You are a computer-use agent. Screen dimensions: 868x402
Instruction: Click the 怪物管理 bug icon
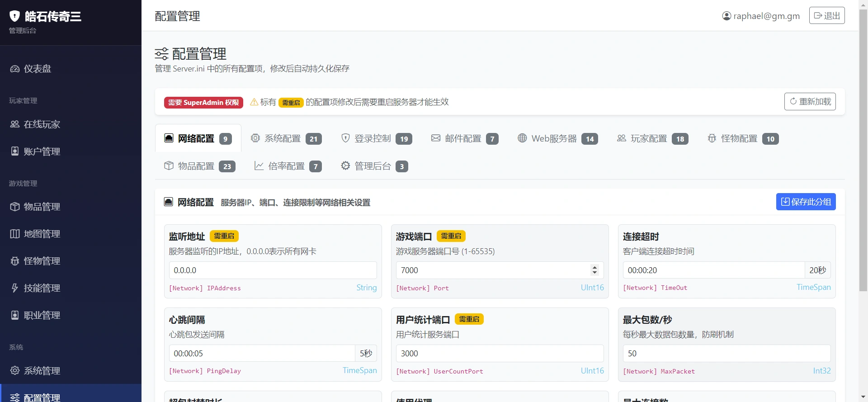[15, 261]
